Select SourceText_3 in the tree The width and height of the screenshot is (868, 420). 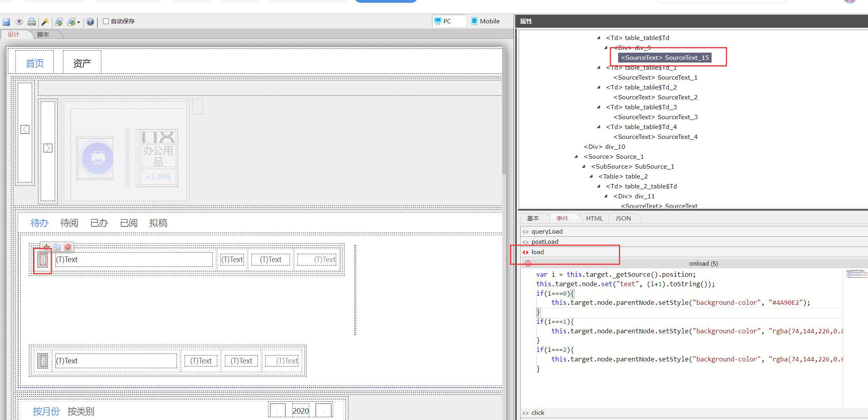click(x=655, y=117)
